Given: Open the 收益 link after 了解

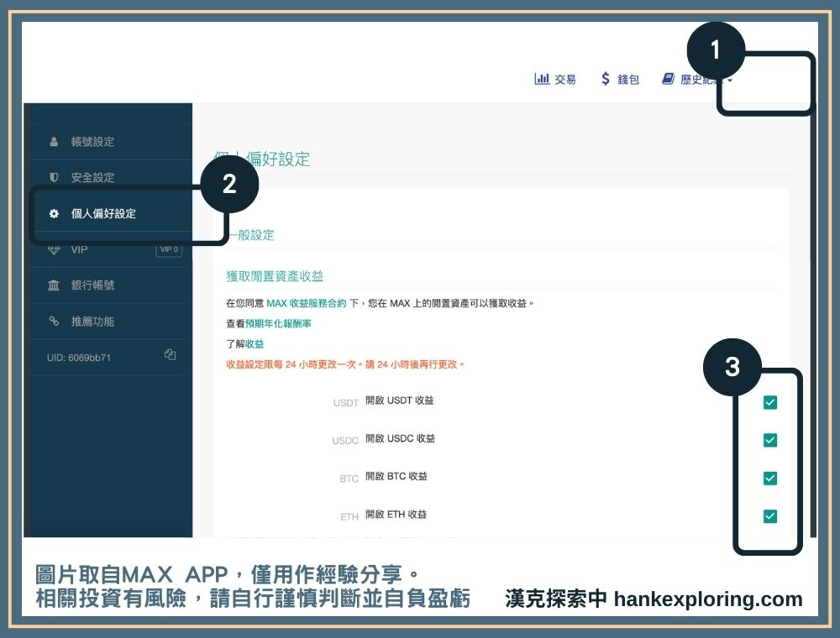Looking at the screenshot, I should click(x=255, y=344).
